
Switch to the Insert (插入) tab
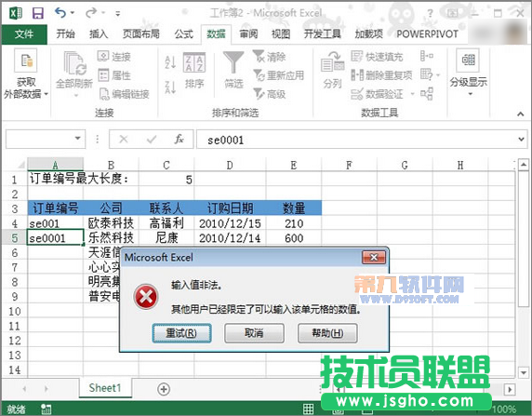[99, 34]
